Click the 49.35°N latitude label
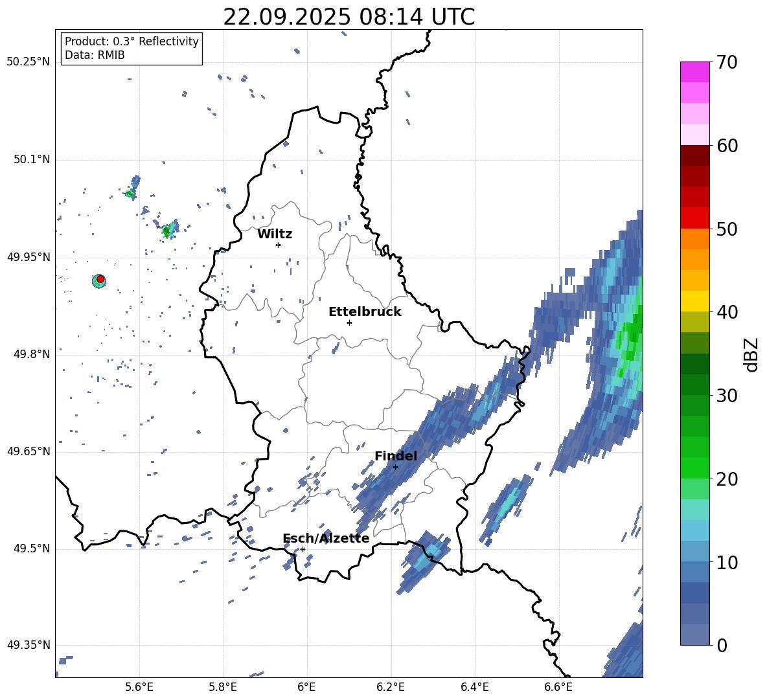The image size is (767, 700). pos(29,645)
